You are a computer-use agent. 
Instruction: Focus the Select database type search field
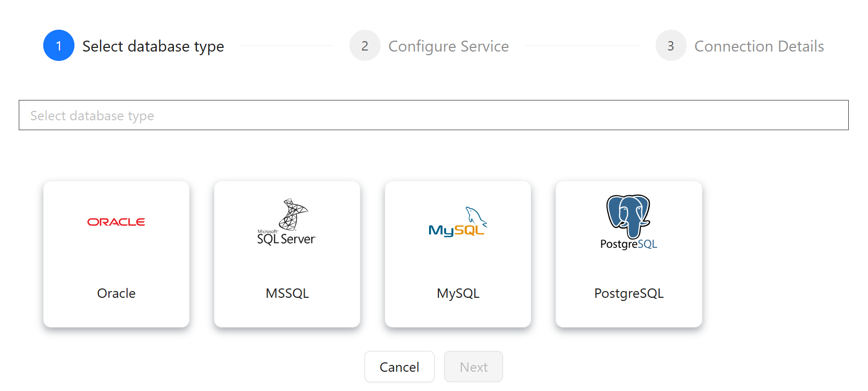pos(433,115)
